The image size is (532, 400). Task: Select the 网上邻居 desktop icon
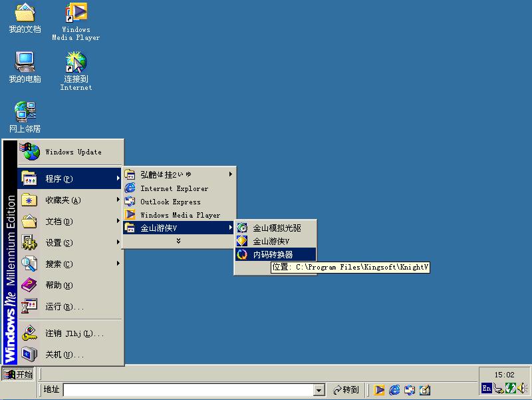(x=25, y=118)
